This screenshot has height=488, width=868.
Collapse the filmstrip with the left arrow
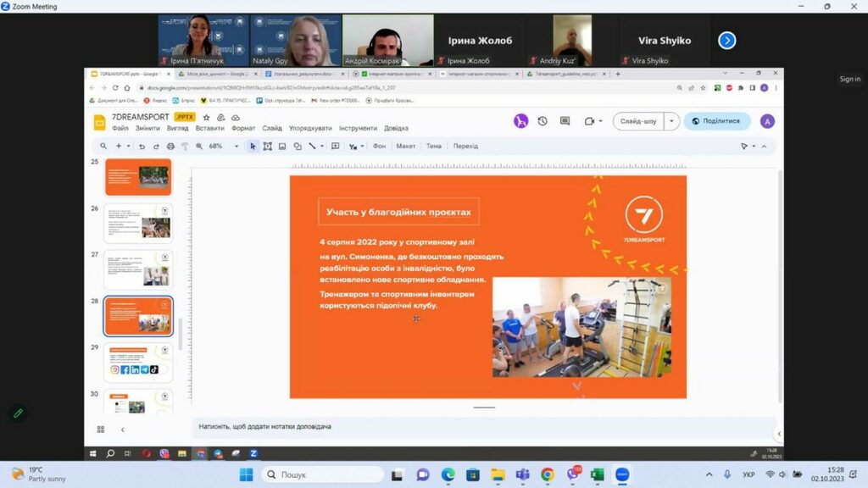[x=122, y=430]
